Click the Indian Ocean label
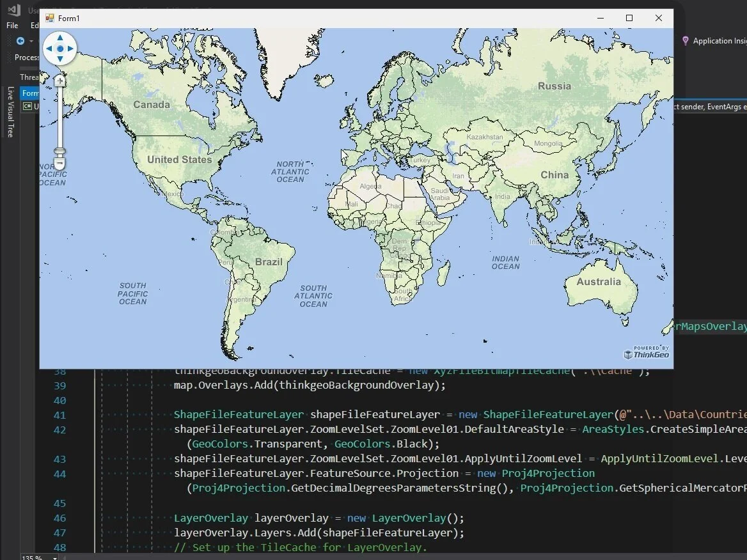Viewport: 747px width, 560px height. coord(505,262)
